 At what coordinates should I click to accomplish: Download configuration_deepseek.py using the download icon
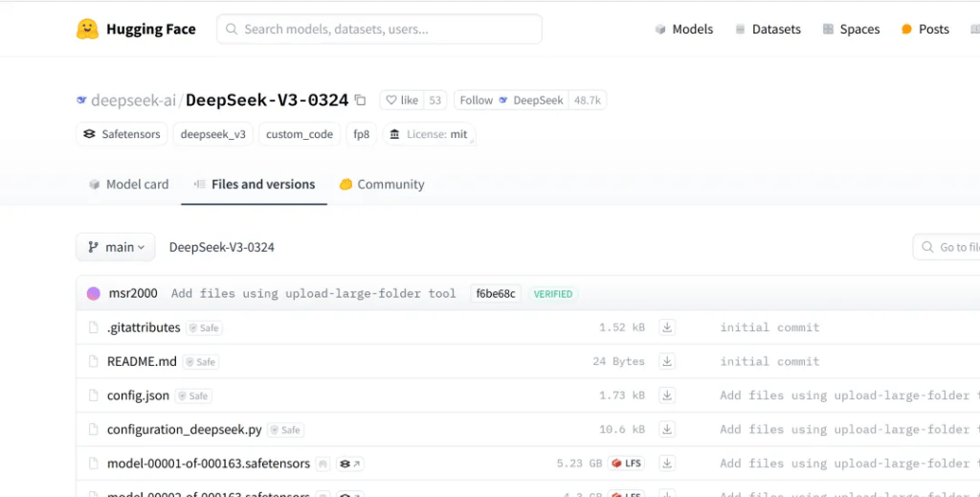667,430
